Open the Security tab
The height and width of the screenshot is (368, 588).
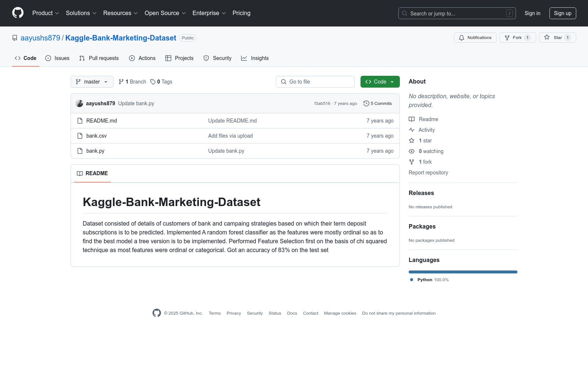(x=218, y=58)
